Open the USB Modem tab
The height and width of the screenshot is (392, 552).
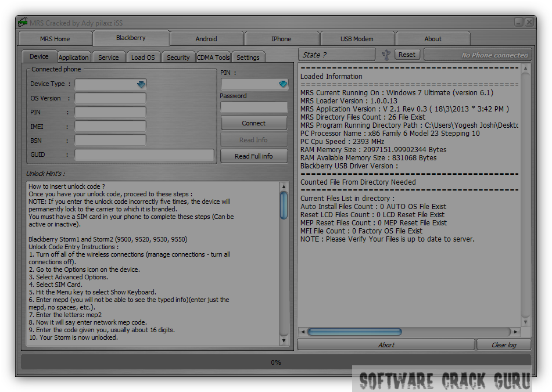357,39
